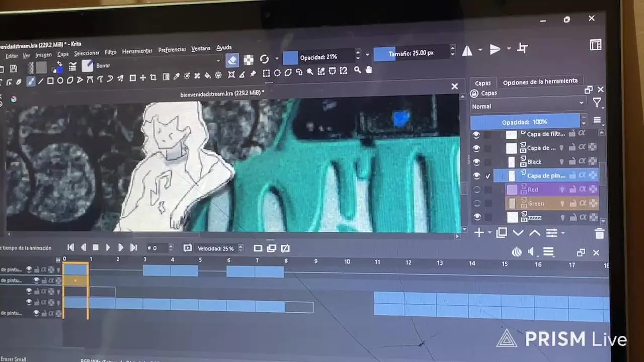
Task: Open the Capas panel options menu icon
Action: click(597, 120)
